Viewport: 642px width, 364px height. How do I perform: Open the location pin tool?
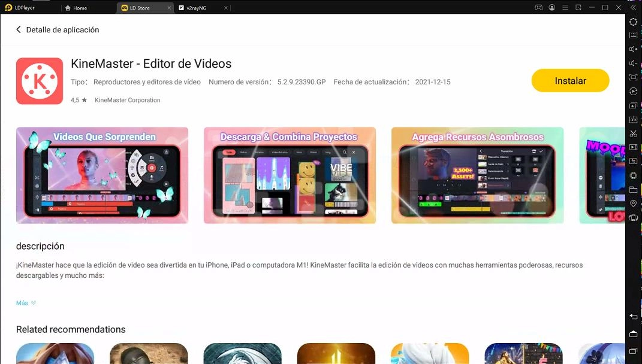point(633,204)
